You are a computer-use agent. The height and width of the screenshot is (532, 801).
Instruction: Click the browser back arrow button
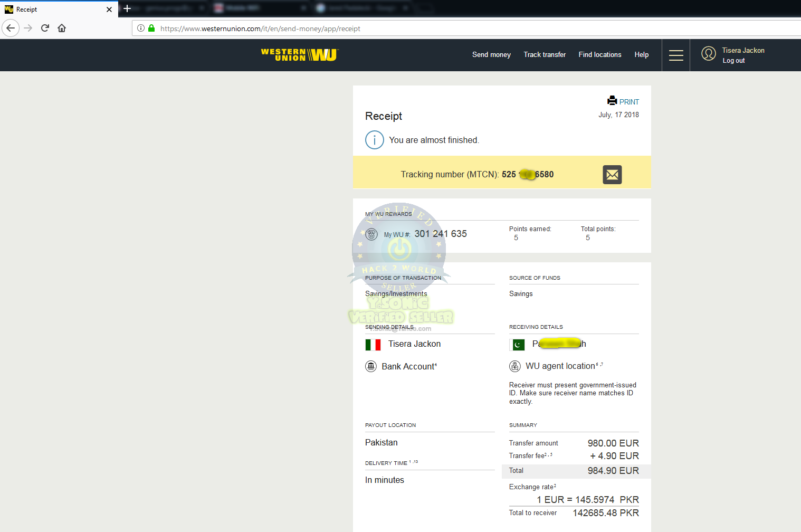tap(11, 28)
